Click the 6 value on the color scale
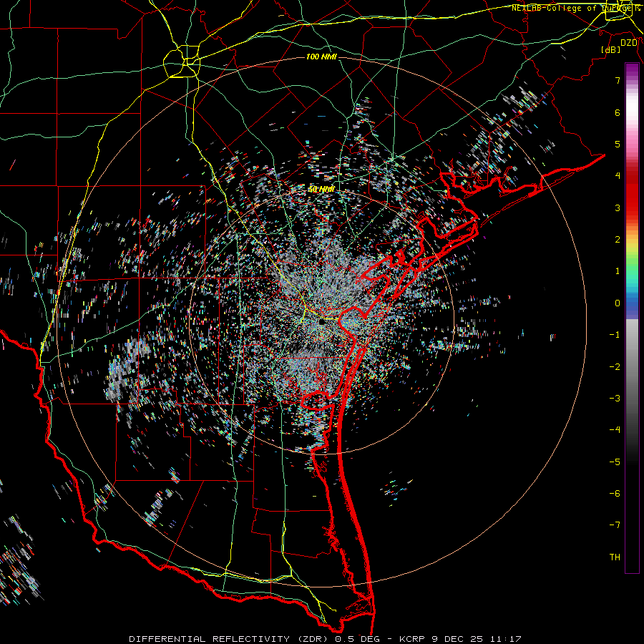Image resolution: width=644 pixels, height=644 pixels. coord(618,112)
